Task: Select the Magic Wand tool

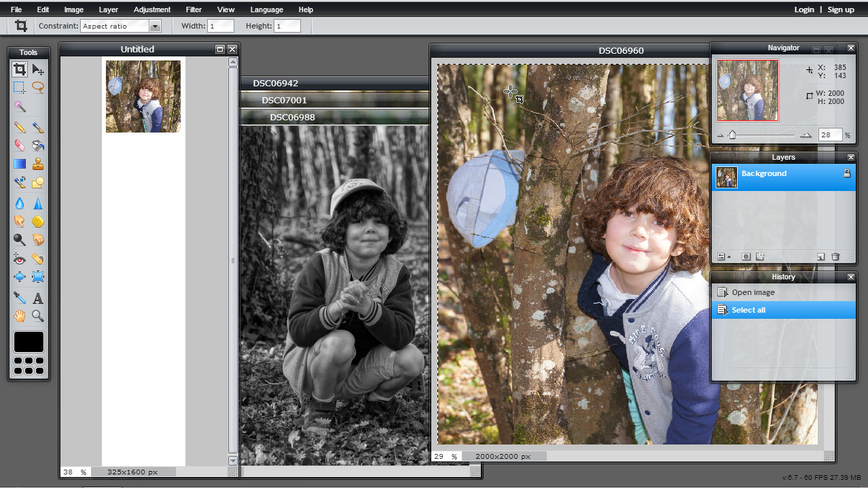Action: [19, 107]
